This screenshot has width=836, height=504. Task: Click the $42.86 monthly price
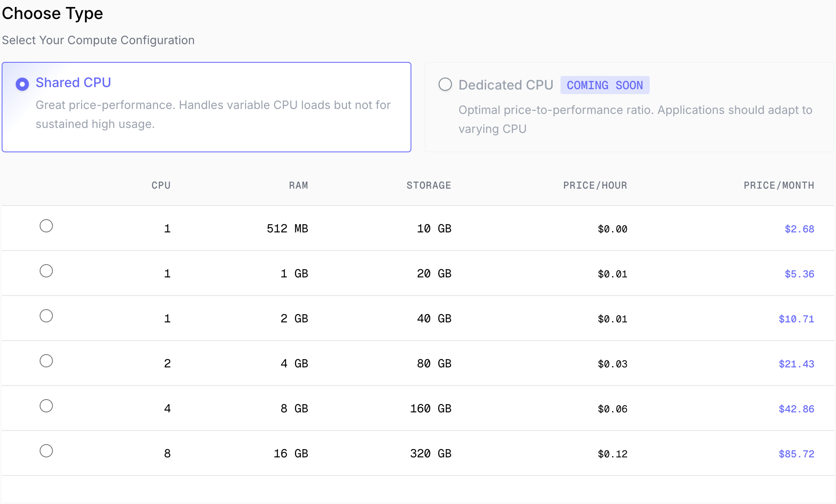point(796,409)
